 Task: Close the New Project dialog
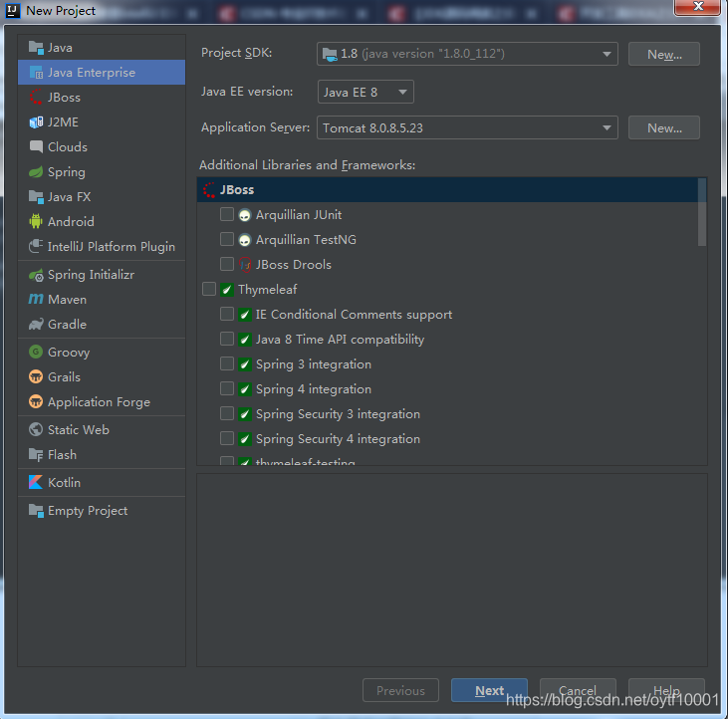(x=697, y=7)
